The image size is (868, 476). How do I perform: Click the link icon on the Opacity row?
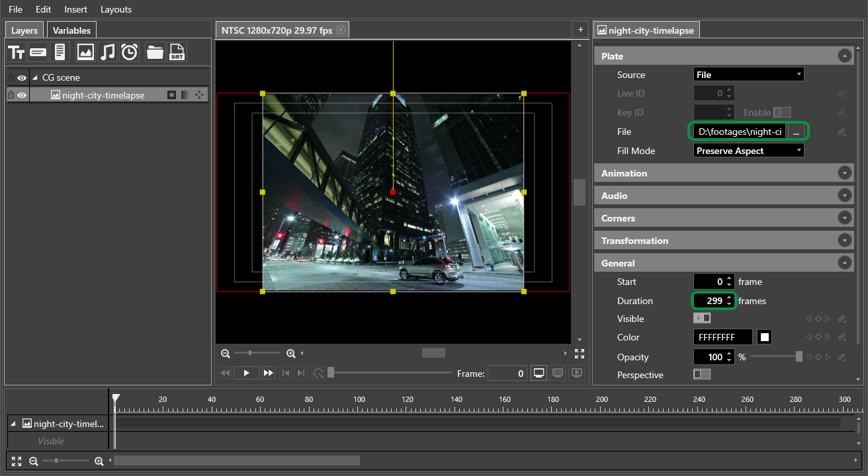click(842, 357)
